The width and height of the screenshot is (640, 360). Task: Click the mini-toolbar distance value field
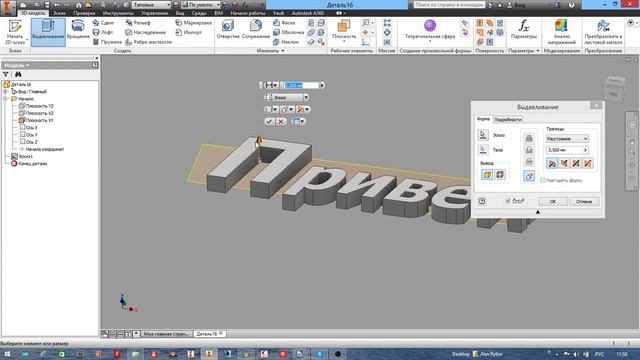pyautogui.click(x=301, y=85)
